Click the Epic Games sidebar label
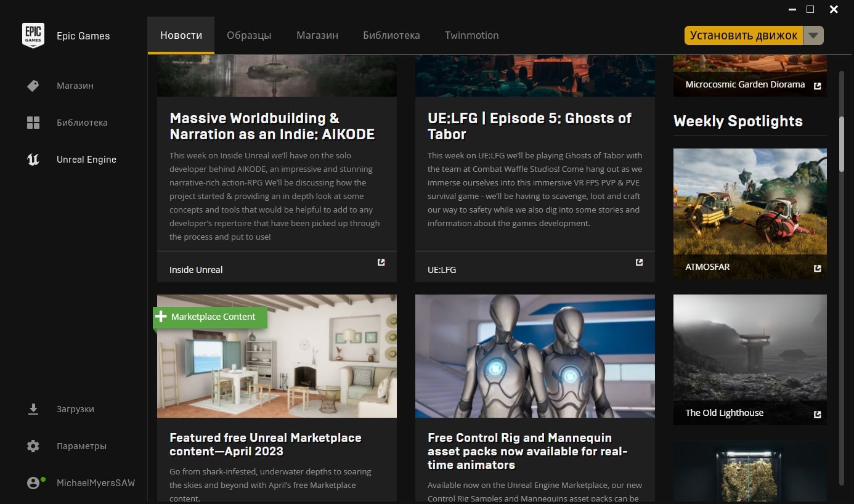The image size is (854, 504). [x=83, y=36]
